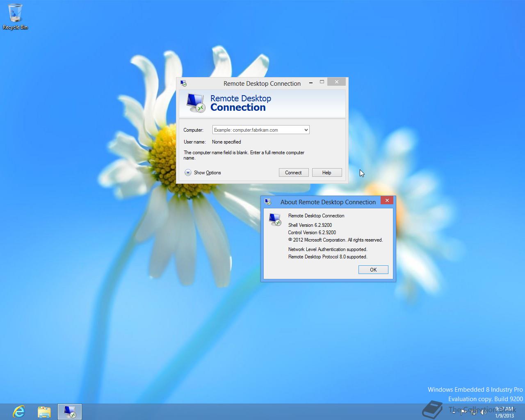Close the Remote Desktop Connection window

(337, 82)
